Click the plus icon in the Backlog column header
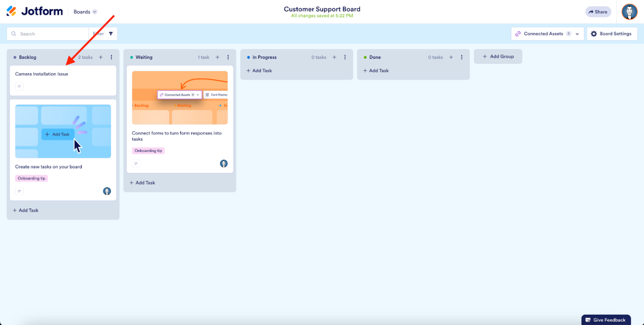The height and width of the screenshot is (325, 644). (100, 57)
